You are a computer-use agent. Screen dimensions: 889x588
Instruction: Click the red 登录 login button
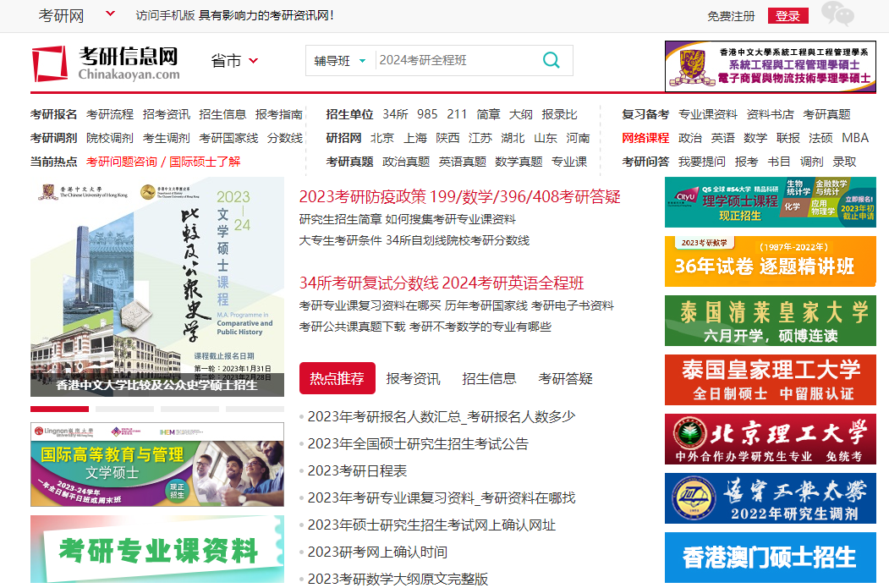point(788,16)
